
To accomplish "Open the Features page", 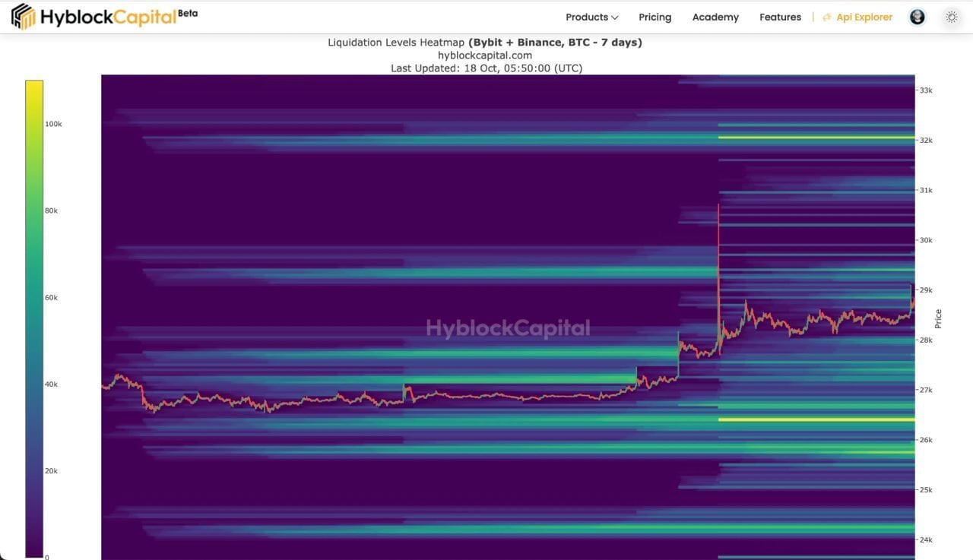I will click(x=780, y=17).
